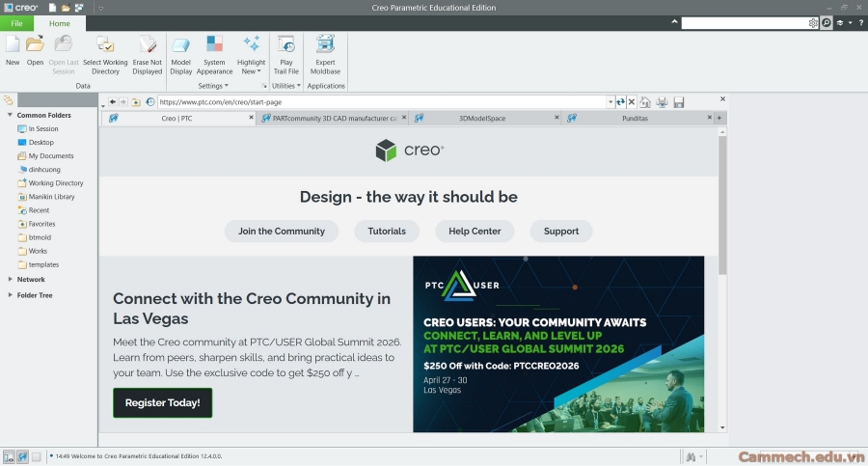The image size is (868, 466).
Task: Open the URL address history dropdown
Action: point(610,102)
